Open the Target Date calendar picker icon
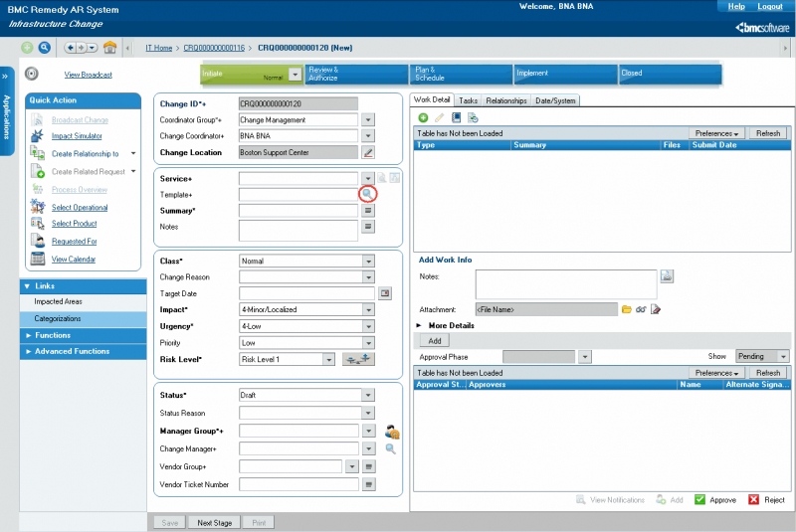The width and height of the screenshot is (796, 532). (385, 293)
